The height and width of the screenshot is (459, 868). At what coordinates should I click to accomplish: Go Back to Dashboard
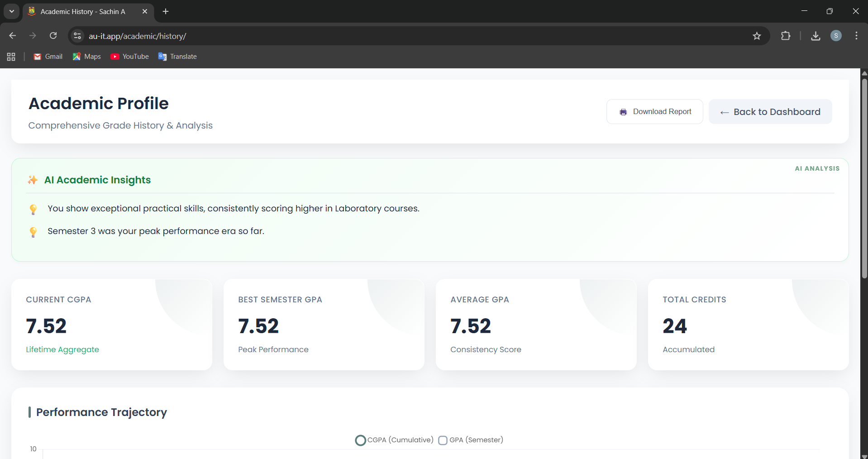click(x=770, y=112)
